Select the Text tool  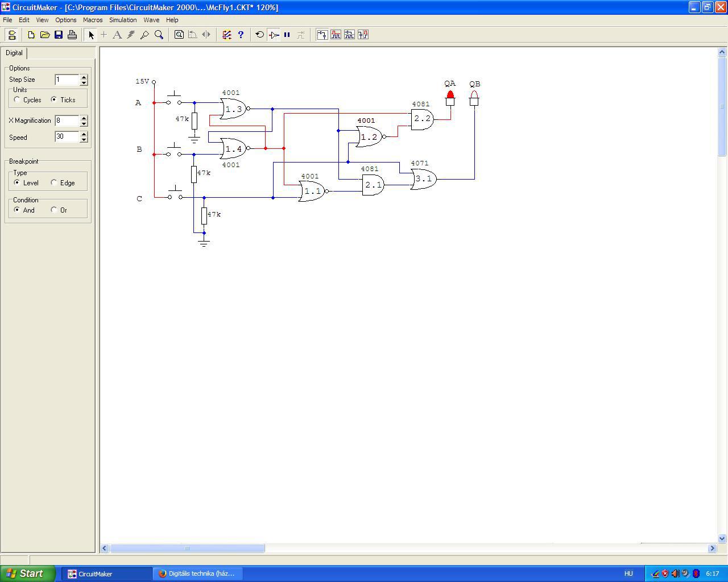pyautogui.click(x=117, y=35)
